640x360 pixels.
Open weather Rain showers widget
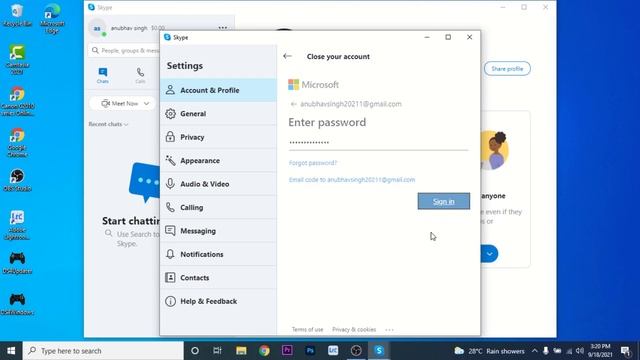tap(489, 351)
